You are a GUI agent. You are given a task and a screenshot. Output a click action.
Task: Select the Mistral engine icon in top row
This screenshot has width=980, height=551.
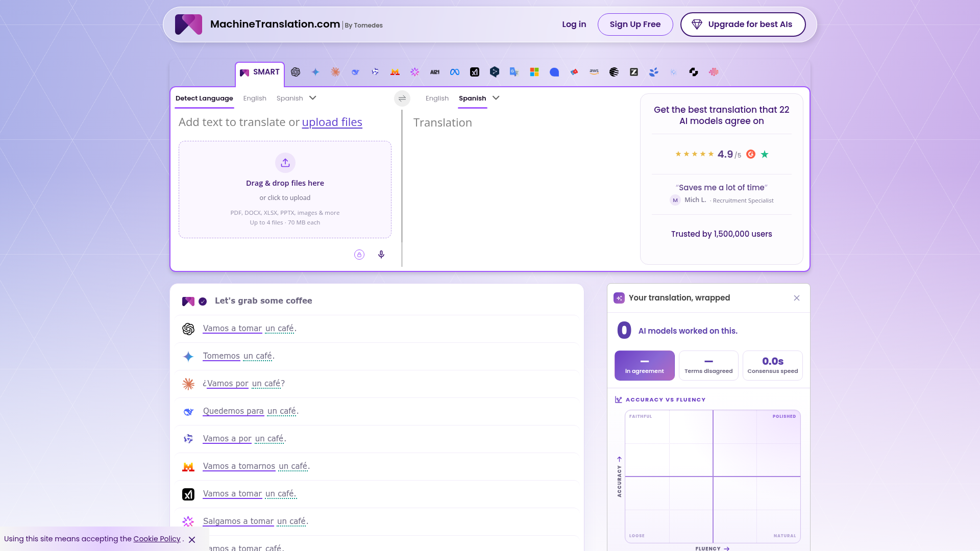395,72
